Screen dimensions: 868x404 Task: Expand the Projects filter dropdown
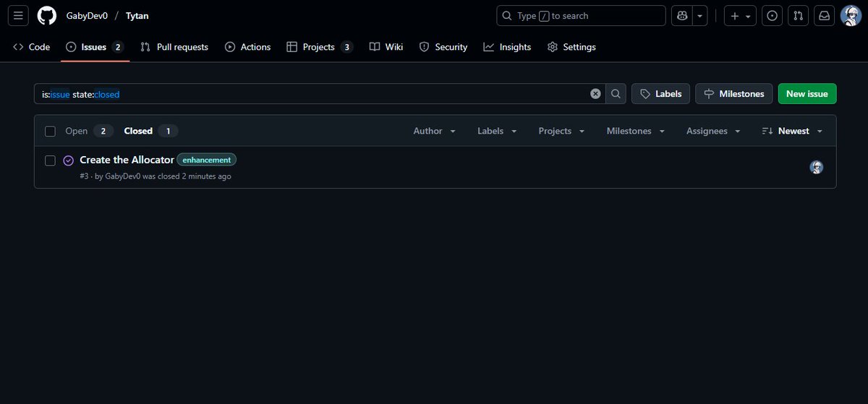562,131
